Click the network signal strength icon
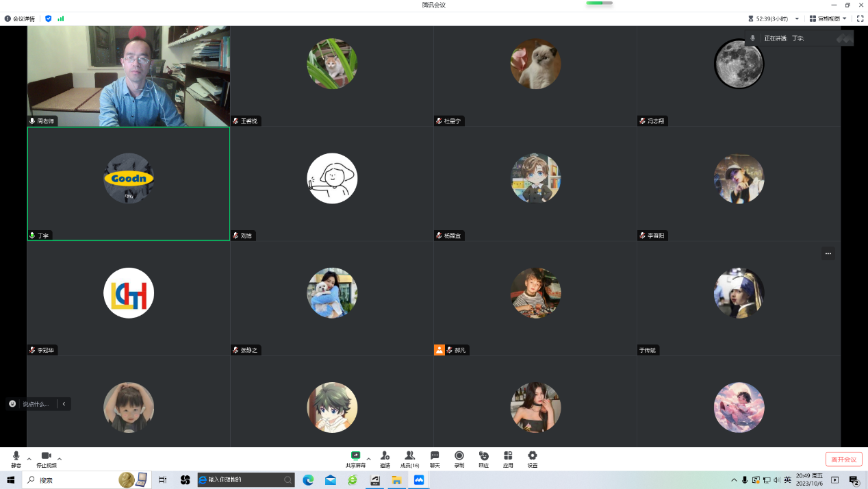 61,18
